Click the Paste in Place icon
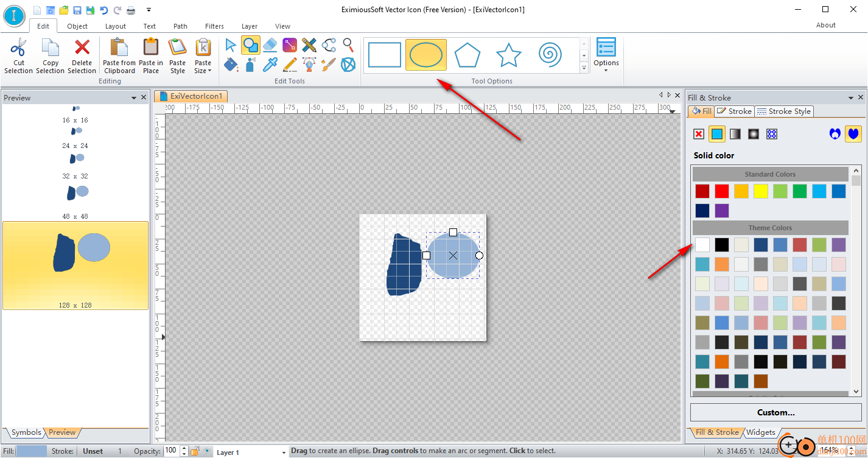 (x=151, y=48)
